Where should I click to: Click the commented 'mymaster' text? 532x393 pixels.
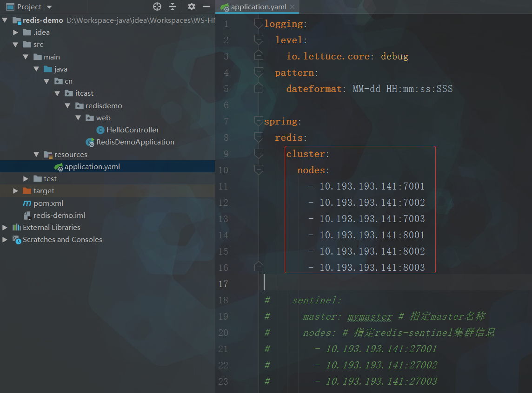pos(370,317)
